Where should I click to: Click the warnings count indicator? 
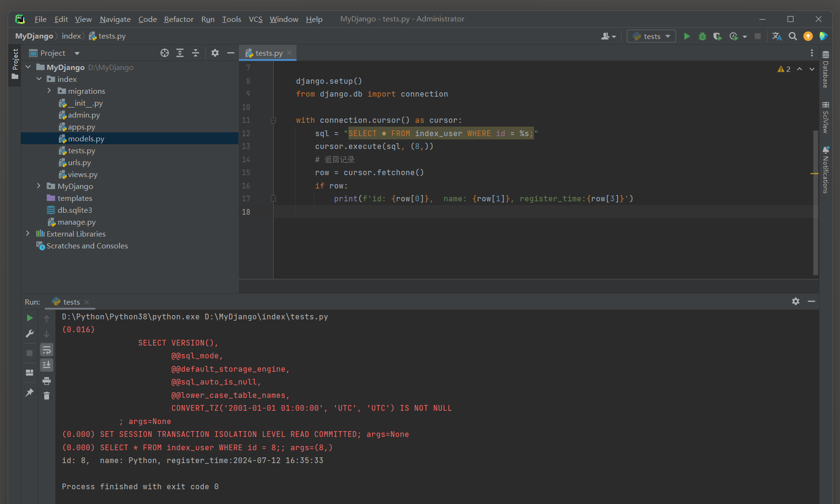click(784, 69)
